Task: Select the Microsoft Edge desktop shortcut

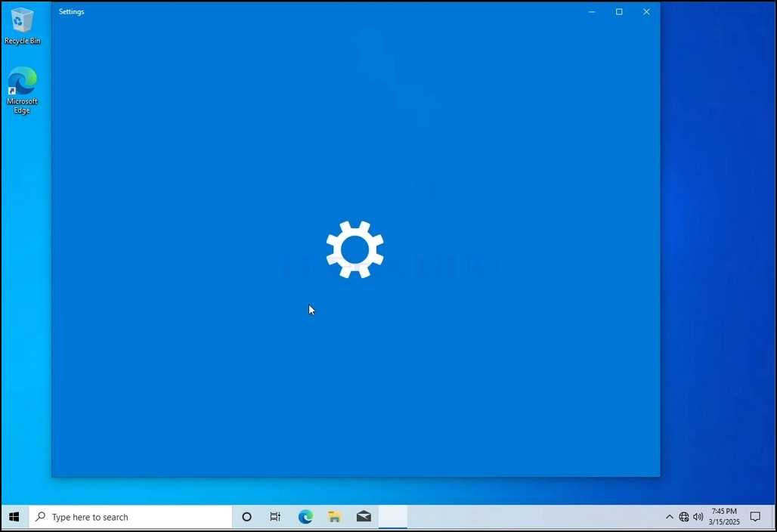Action: [22, 90]
